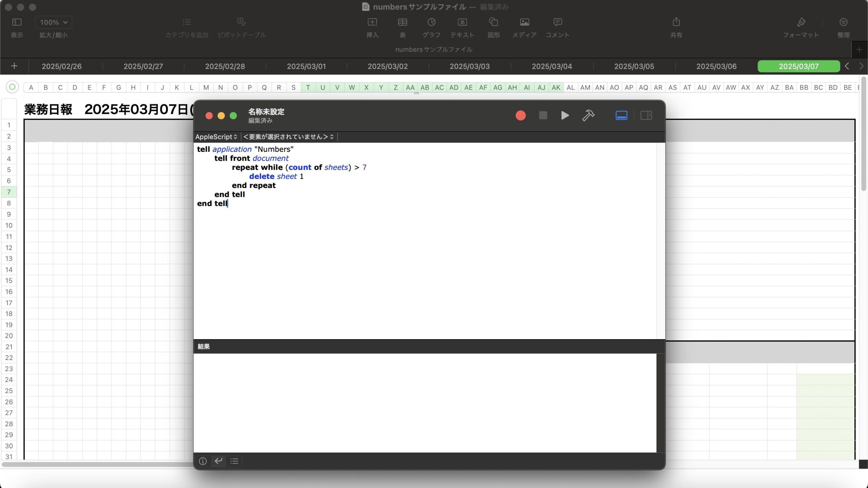Click the 'tell front document' code line
Viewport: 868px width, 488px height.
click(251, 158)
